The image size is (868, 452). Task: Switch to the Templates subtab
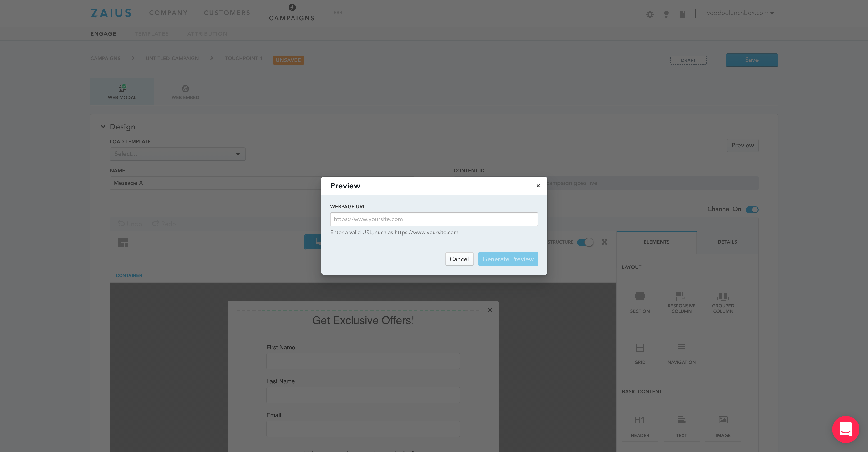tap(152, 34)
